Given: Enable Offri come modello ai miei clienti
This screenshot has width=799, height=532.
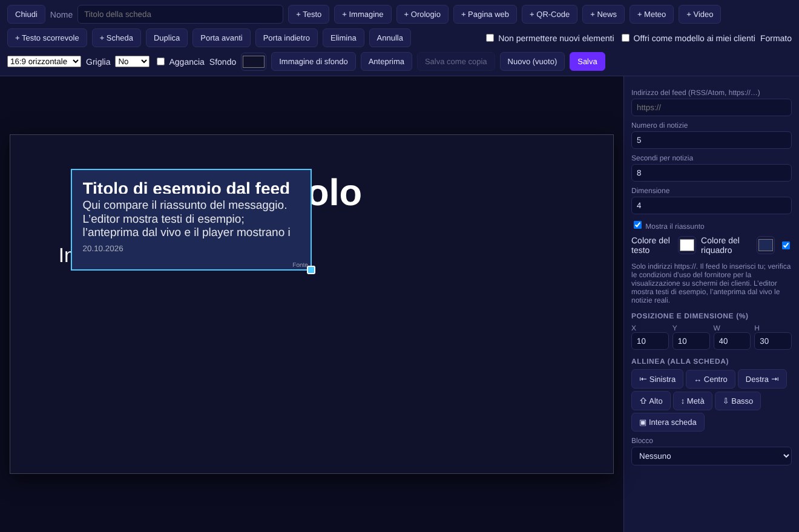Looking at the screenshot, I should pyautogui.click(x=625, y=38).
